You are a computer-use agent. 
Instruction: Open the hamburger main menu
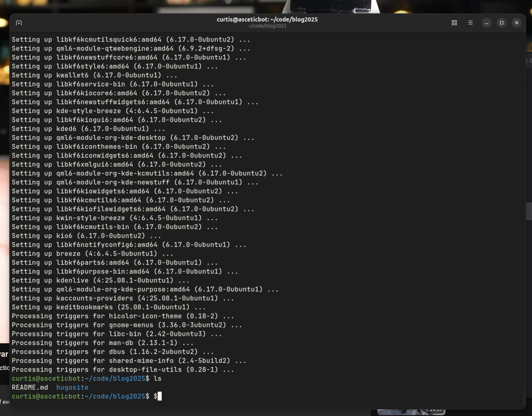point(470,23)
